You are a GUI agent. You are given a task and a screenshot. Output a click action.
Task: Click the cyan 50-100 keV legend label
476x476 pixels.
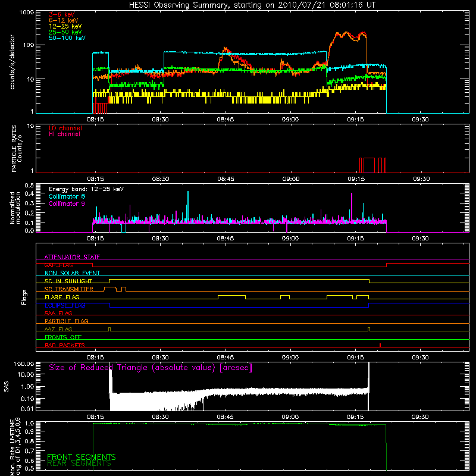pyautogui.click(x=67, y=38)
